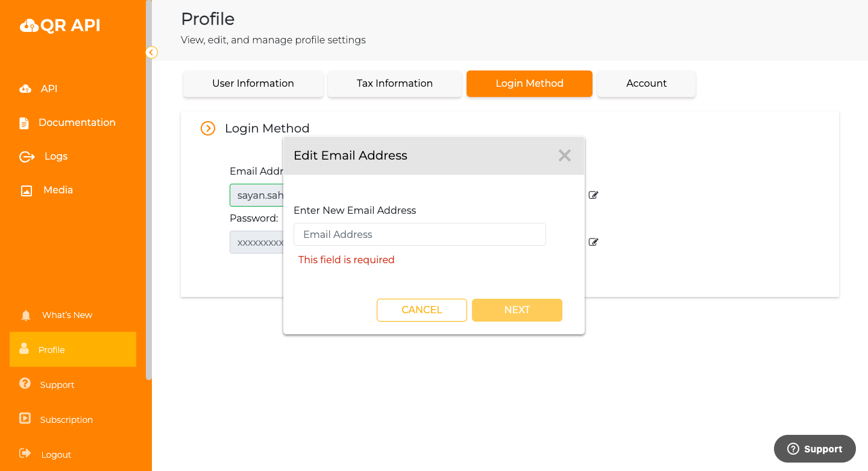Switch to the Tax Information tab
The height and width of the screenshot is (471, 868).
pos(395,84)
